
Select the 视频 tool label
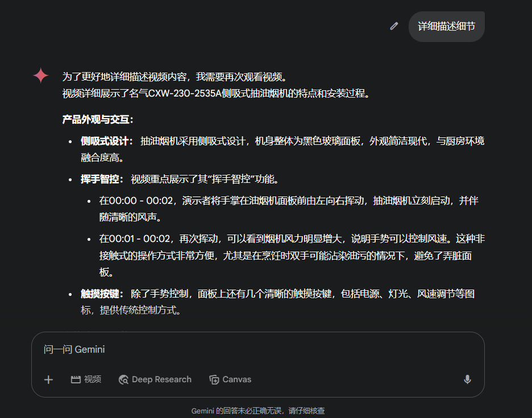point(93,379)
